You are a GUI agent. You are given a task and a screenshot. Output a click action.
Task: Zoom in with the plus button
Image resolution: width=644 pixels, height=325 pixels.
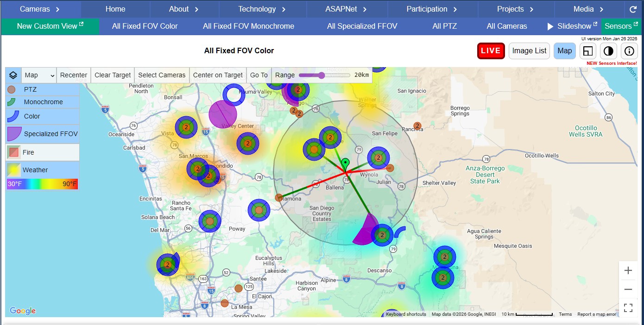[628, 270]
